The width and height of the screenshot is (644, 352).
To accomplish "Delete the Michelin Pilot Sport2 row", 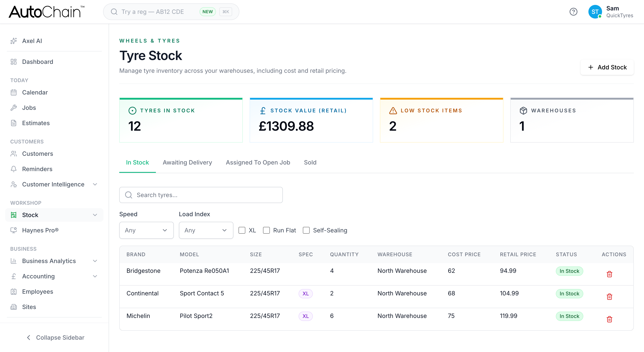I will click(x=609, y=319).
